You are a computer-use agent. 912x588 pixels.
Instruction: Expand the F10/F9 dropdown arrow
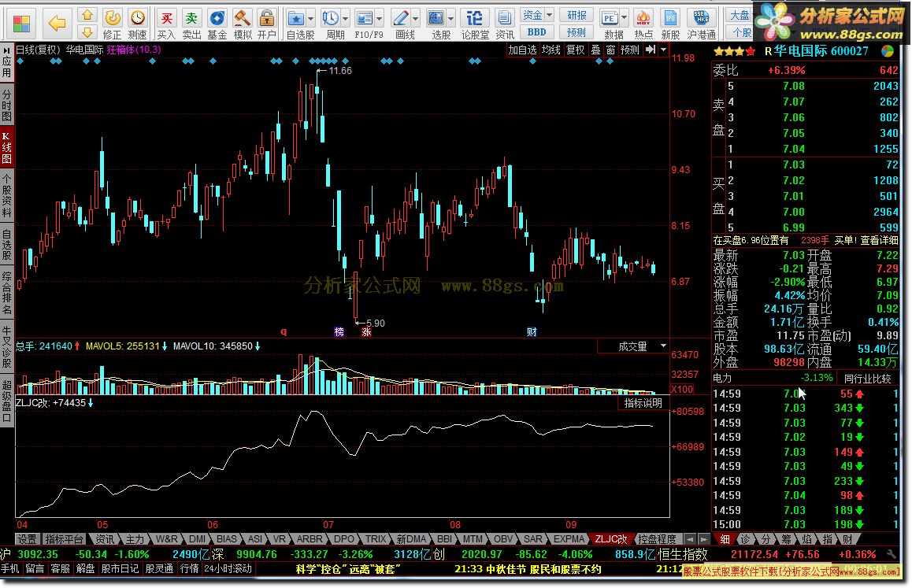coord(380,19)
